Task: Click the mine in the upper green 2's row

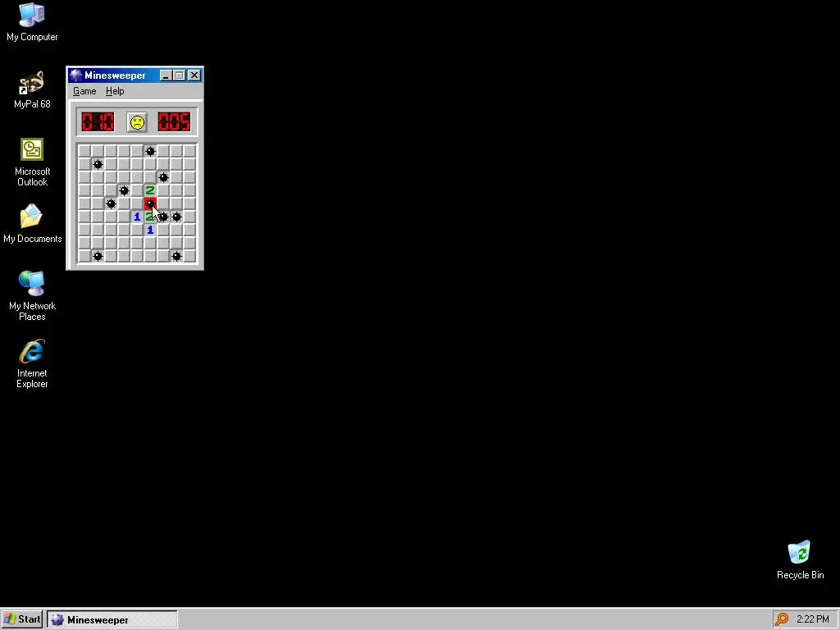Action: [x=124, y=190]
